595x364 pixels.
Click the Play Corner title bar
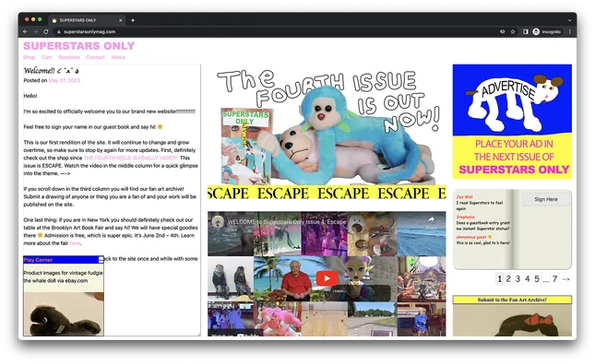click(61, 260)
